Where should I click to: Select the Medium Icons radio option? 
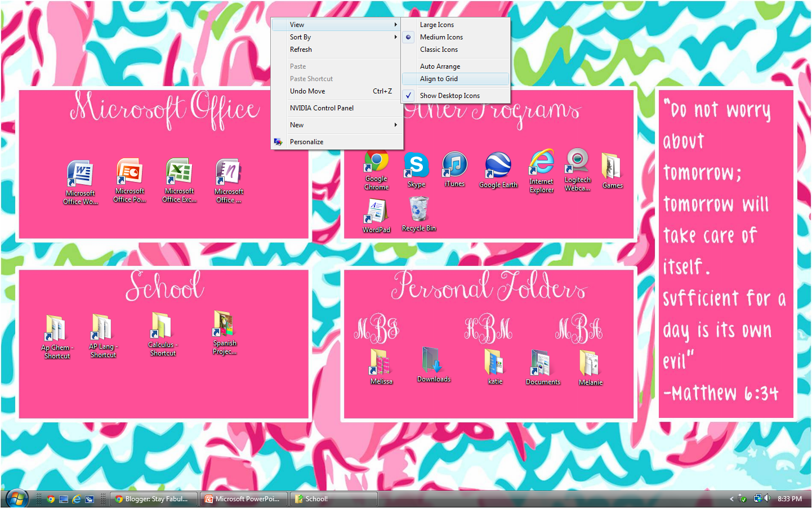pos(441,37)
